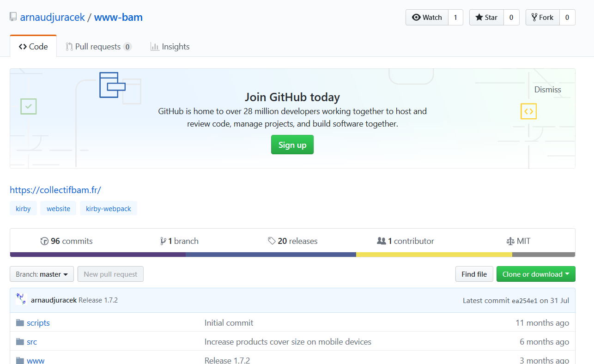The width and height of the screenshot is (594, 364).
Task: Click the 6 months ago timestamp
Action: tap(544, 342)
